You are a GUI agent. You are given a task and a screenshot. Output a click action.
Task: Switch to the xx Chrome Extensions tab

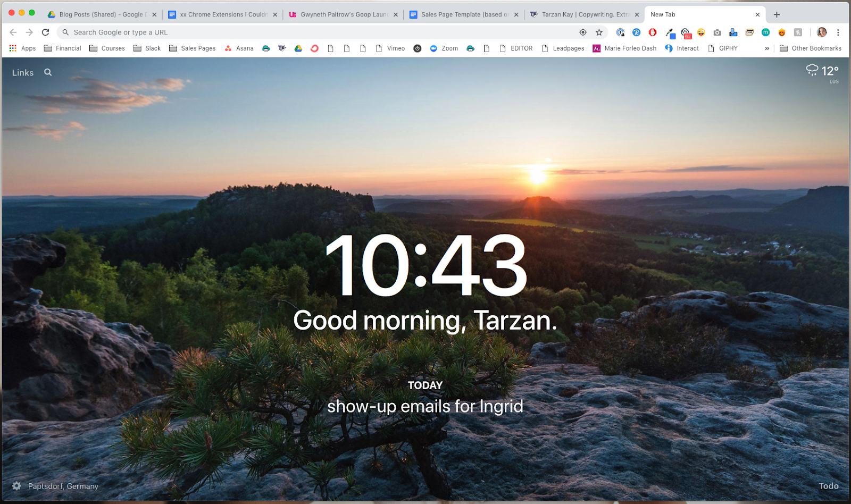pyautogui.click(x=222, y=14)
